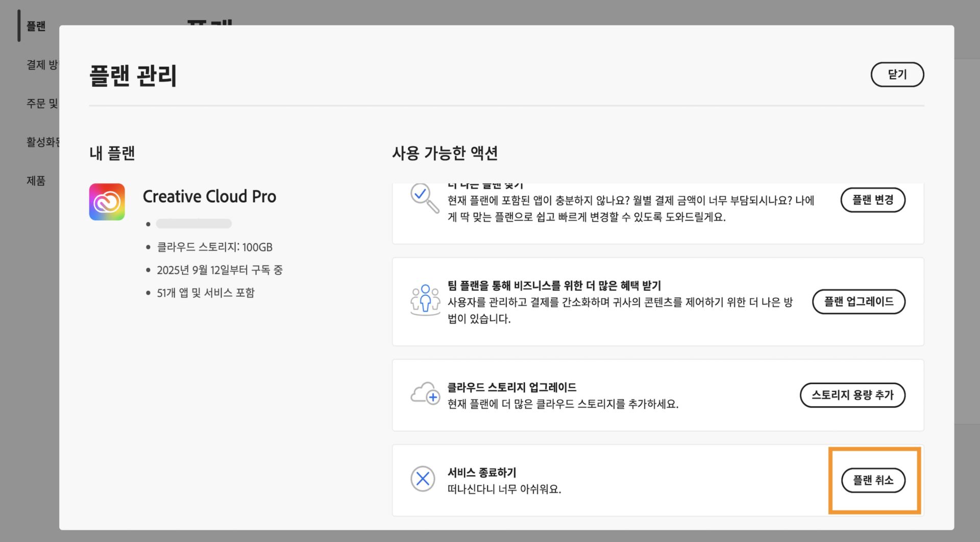Click the blue X end-service icon

(x=423, y=479)
